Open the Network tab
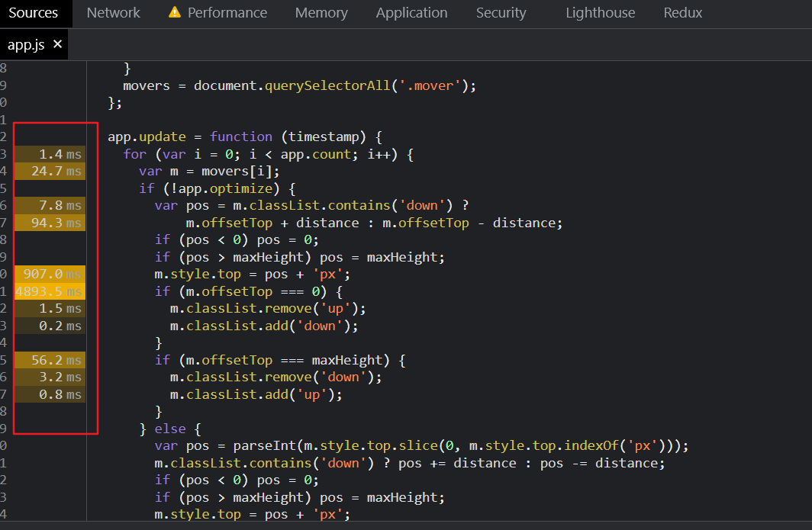This screenshot has width=812, height=530. (114, 13)
